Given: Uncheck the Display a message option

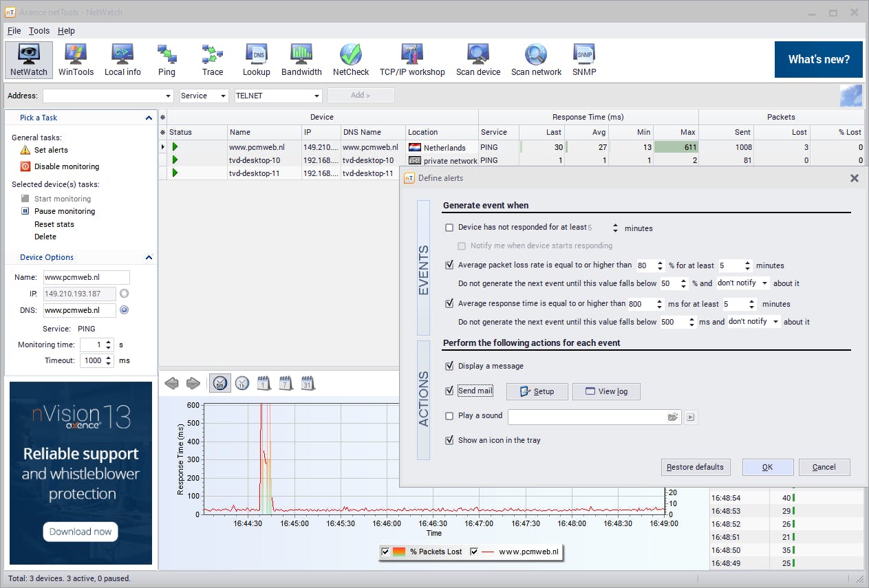Looking at the screenshot, I should point(449,366).
